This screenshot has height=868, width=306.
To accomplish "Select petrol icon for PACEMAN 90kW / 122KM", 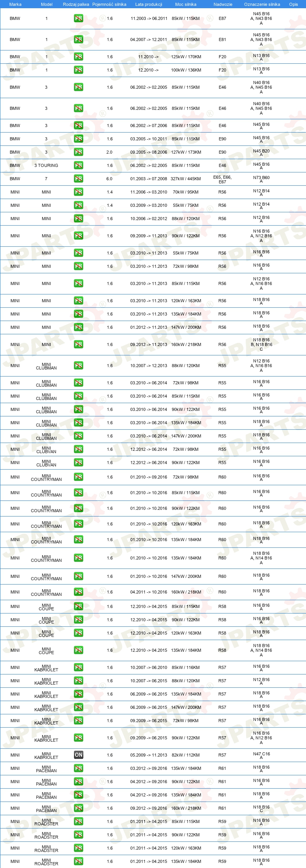I will pyautogui.click(x=78, y=782).
